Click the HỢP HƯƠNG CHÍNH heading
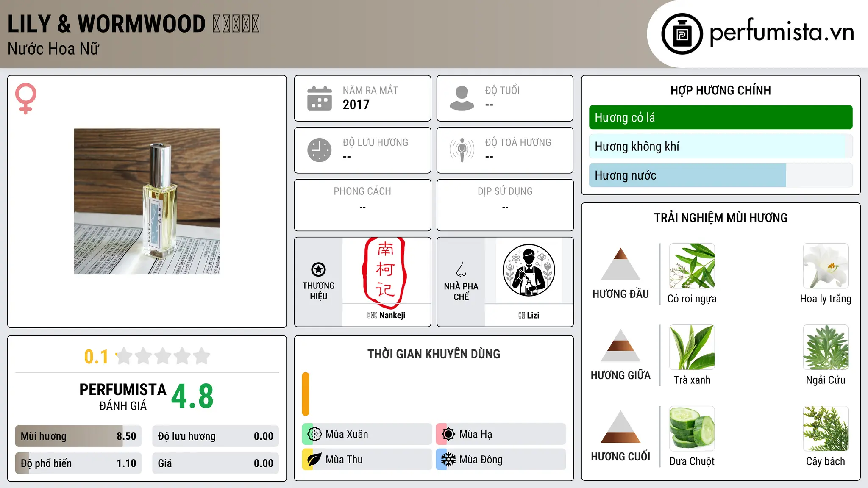Viewport: 868px width, 488px height. (721, 90)
